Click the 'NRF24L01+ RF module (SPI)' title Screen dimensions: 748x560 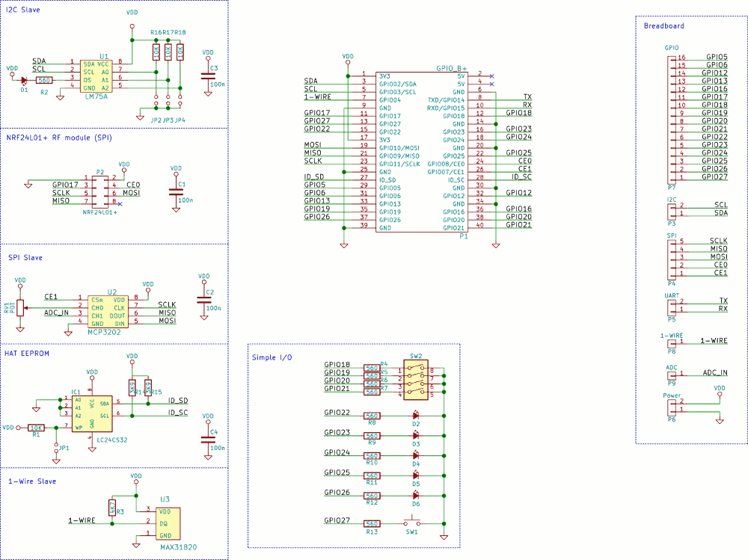(59, 138)
